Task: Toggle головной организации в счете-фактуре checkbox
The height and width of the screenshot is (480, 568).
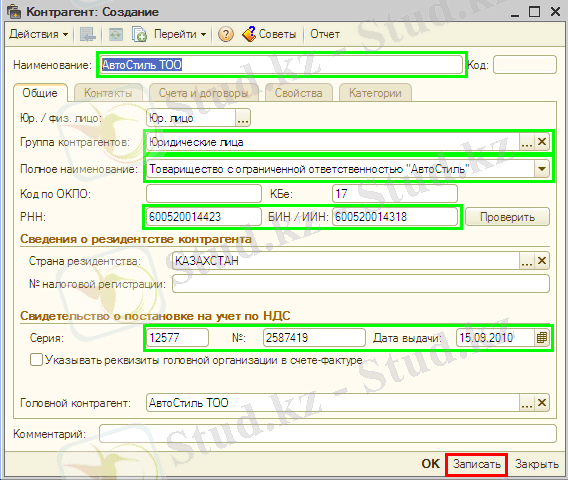Action: click(36, 360)
